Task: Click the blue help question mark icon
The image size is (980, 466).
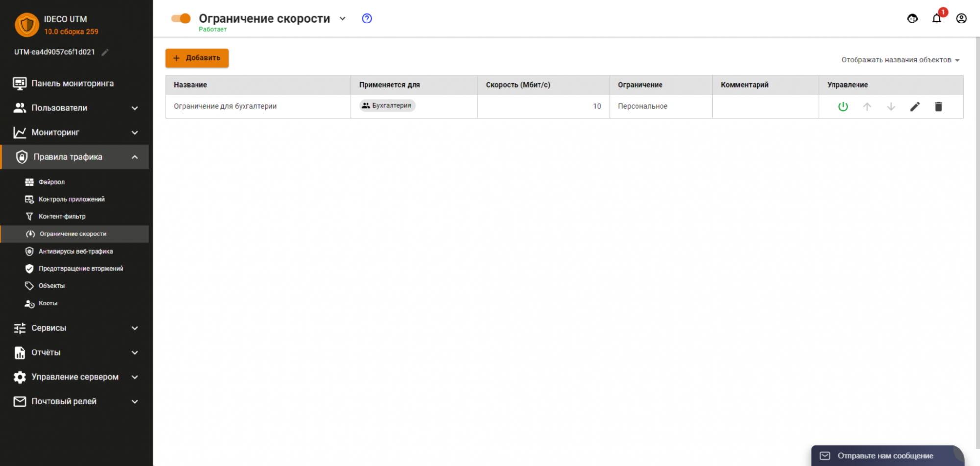Action: click(x=367, y=19)
